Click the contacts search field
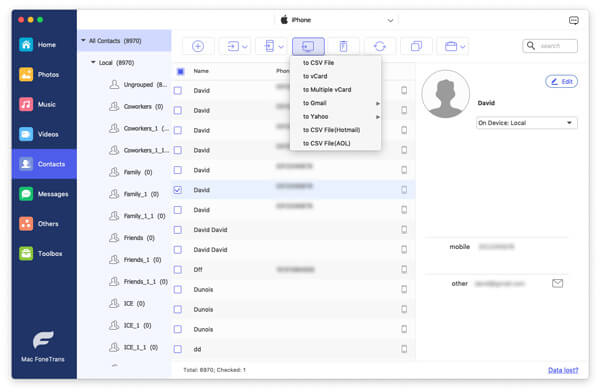 [550, 46]
